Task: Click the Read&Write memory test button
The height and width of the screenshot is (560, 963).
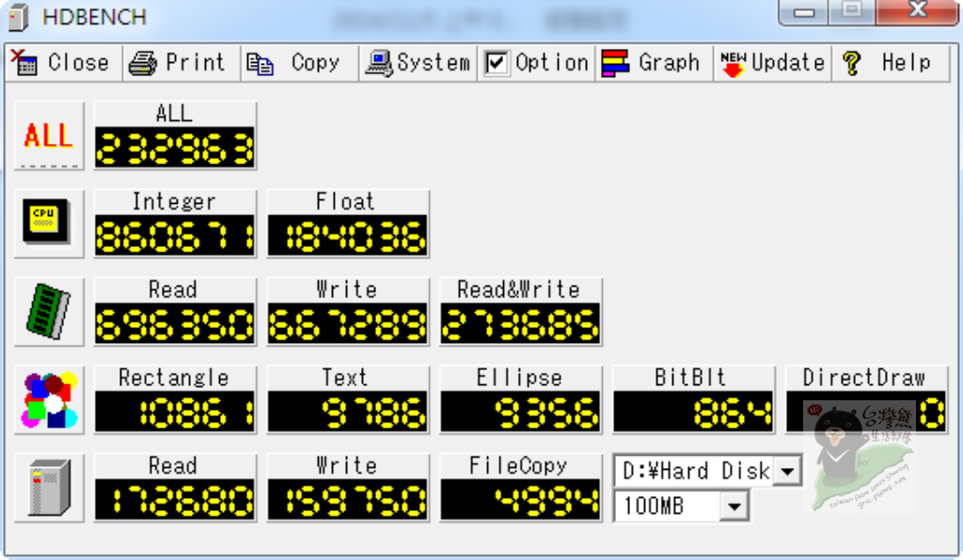Action: click(521, 311)
